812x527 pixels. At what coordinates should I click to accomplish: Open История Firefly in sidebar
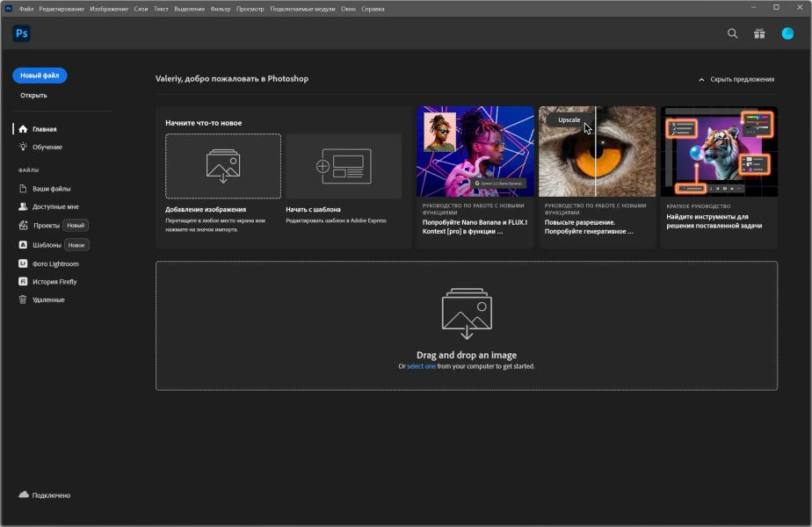[x=54, y=282]
